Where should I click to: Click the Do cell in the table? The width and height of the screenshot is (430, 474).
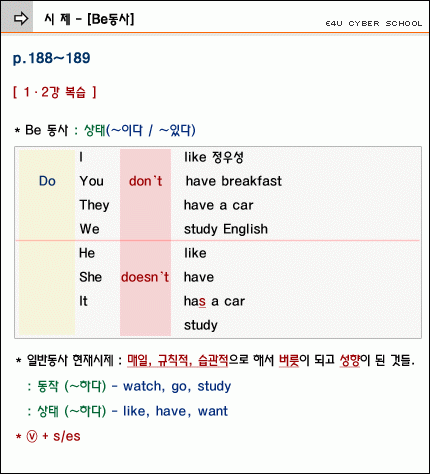(x=47, y=181)
